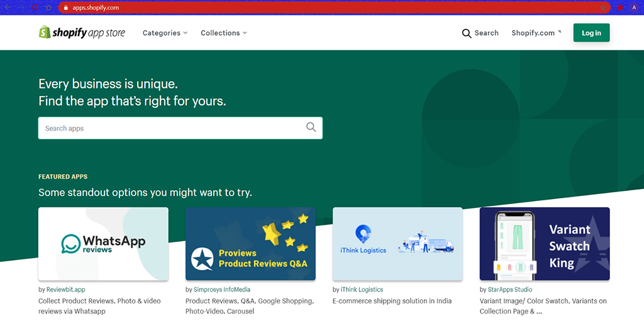Open the iThink Logistics developer link
The width and height of the screenshot is (644, 333).
[x=362, y=290]
